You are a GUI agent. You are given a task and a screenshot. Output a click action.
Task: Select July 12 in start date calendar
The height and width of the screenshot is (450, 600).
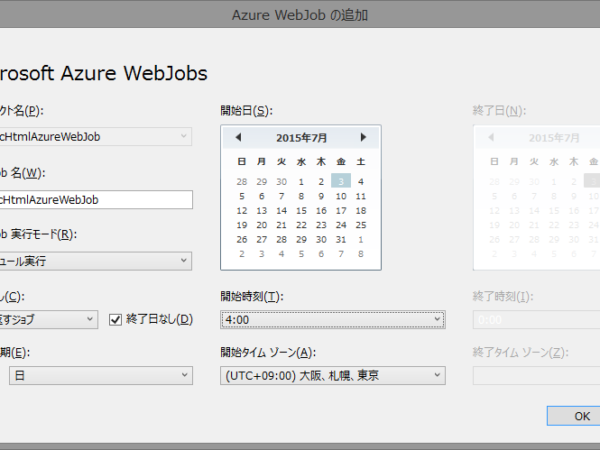[x=241, y=211]
